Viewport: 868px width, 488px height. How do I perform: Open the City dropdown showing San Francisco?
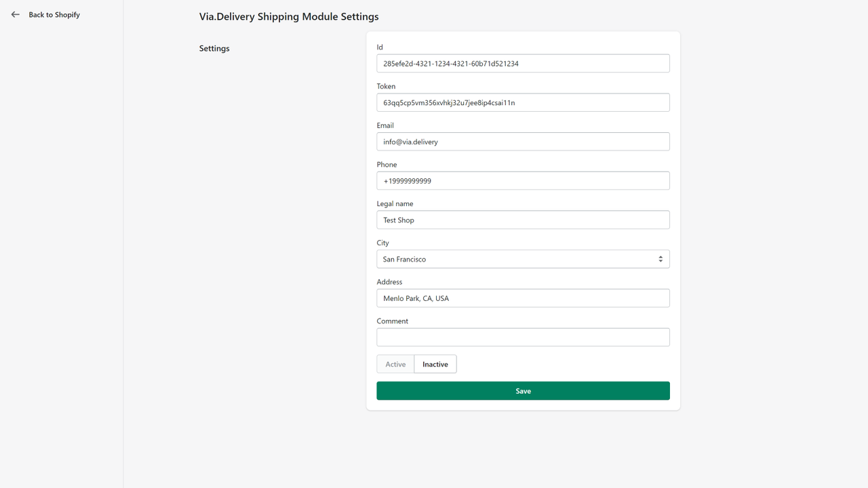[x=523, y=259]
